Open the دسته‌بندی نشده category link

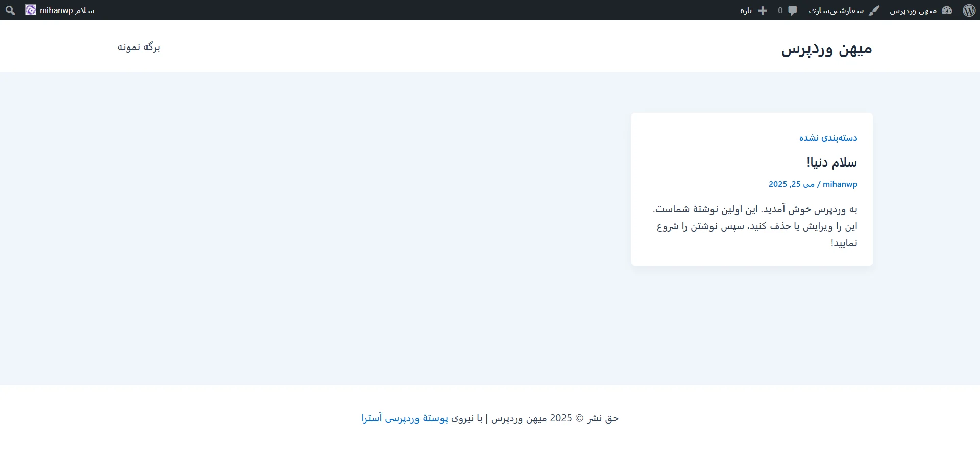click(x=828, y=138)
